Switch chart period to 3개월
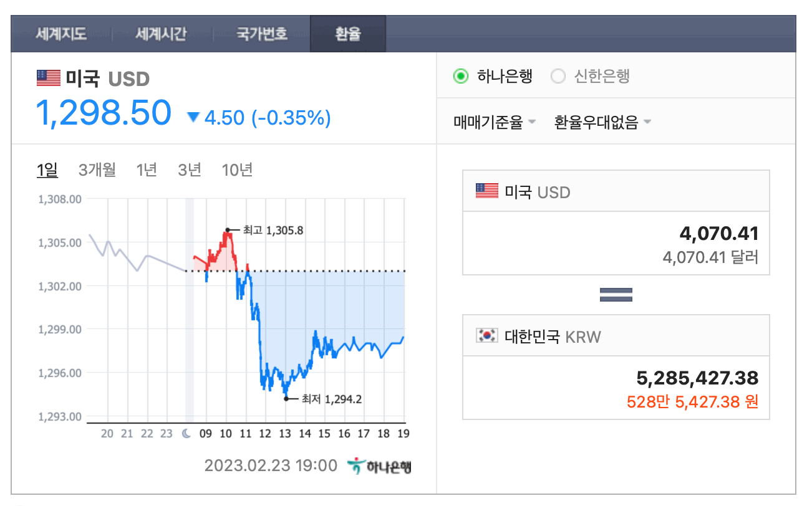 pyautogui.click(x=97, y=169)
